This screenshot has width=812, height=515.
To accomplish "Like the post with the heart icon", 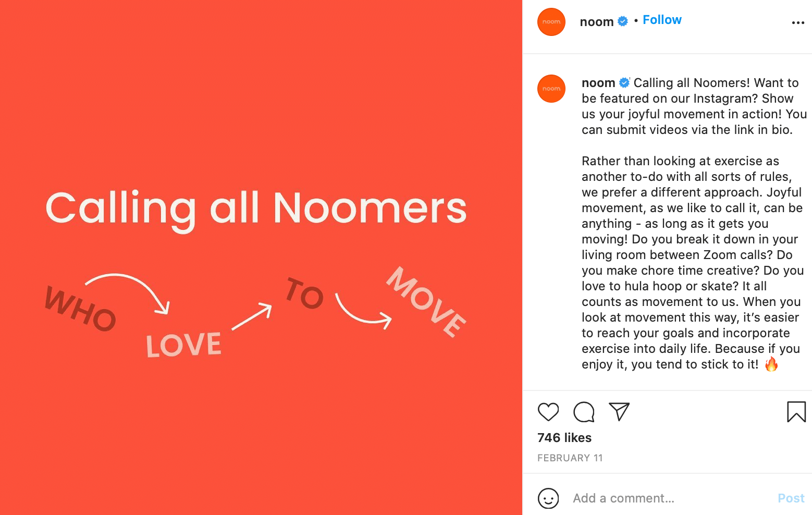I will coord(548,412).
